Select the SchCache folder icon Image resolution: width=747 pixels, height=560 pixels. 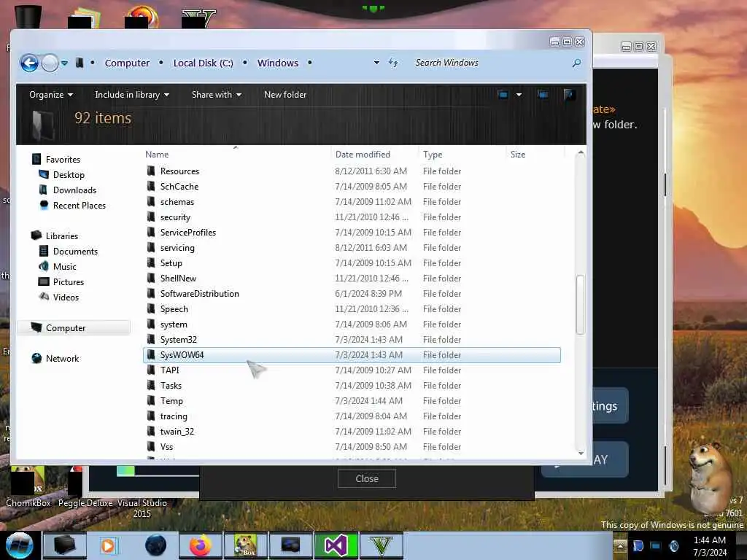pyautogui.click(x=151, y=186)
